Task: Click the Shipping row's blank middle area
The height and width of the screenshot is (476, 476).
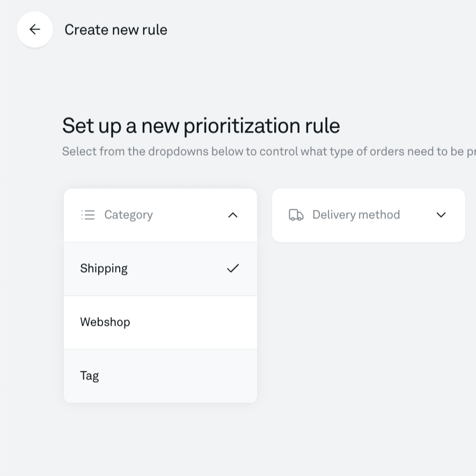Action: [x=176, y=269]
